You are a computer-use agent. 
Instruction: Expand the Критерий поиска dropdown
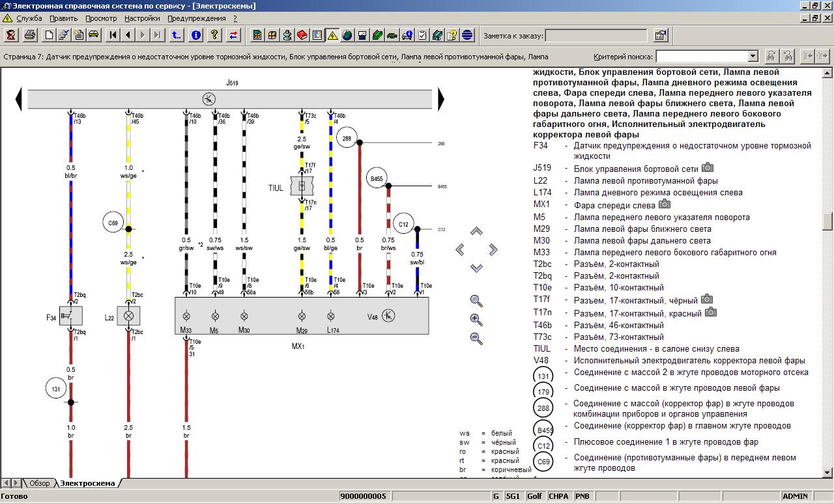(x=753, y=57)
